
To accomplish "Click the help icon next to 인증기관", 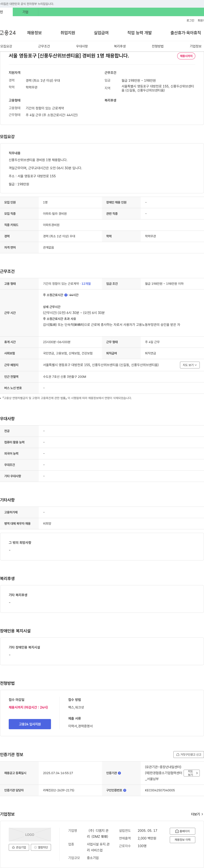I will [119, 773].
